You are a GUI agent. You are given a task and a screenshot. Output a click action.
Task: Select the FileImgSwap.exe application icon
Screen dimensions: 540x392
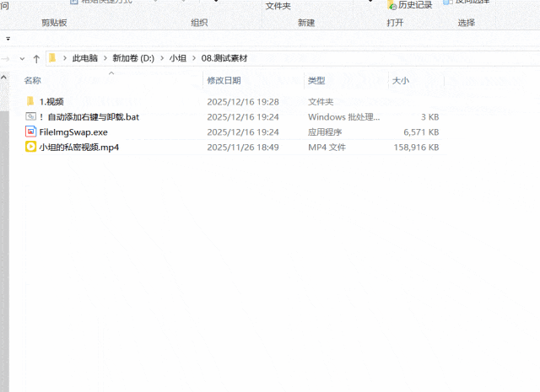pos(31,132)
